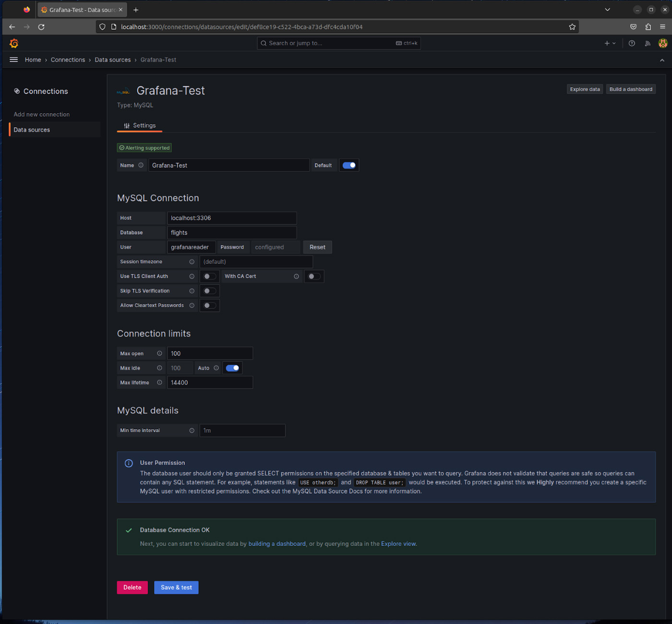672x624 pixels.
Task: Expand the add menu next to the plus icon
Action: (x=614, y=43)
